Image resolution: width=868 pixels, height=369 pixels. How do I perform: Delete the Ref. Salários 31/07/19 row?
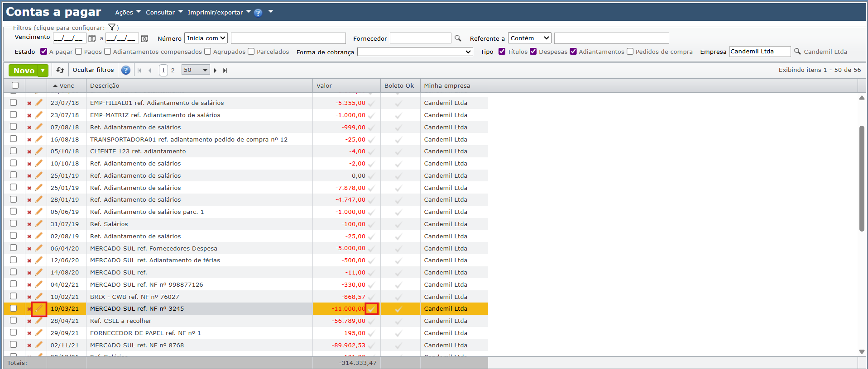tap(29, 224)
